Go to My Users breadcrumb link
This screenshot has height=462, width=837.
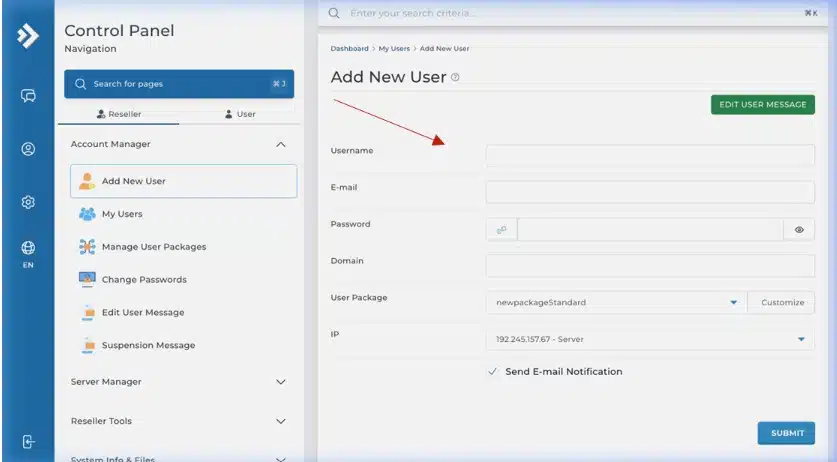point(394,49)
